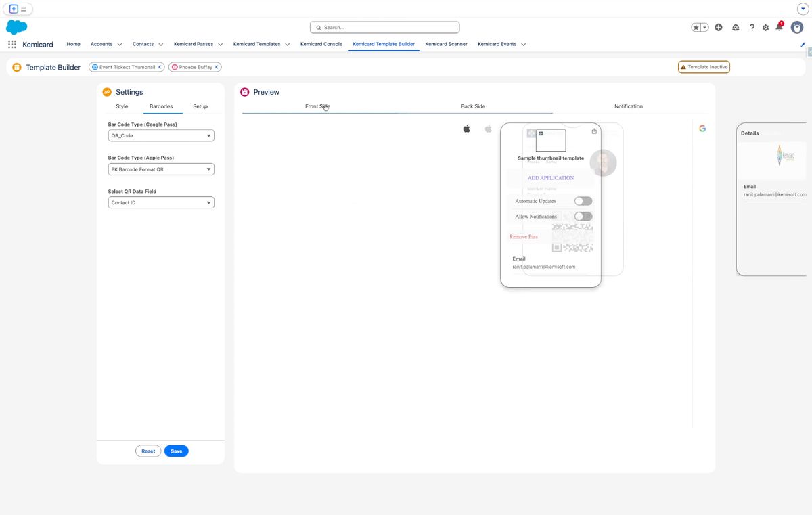Expand the Kemicard Templates nav chevron
This screenshot has width=812, height=515.
(288, 45)
